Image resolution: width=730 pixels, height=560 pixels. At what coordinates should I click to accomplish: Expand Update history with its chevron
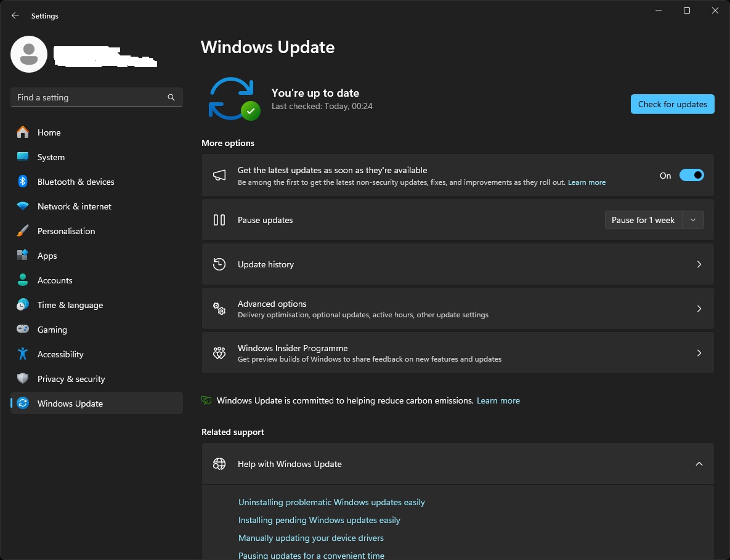[699, 264]
